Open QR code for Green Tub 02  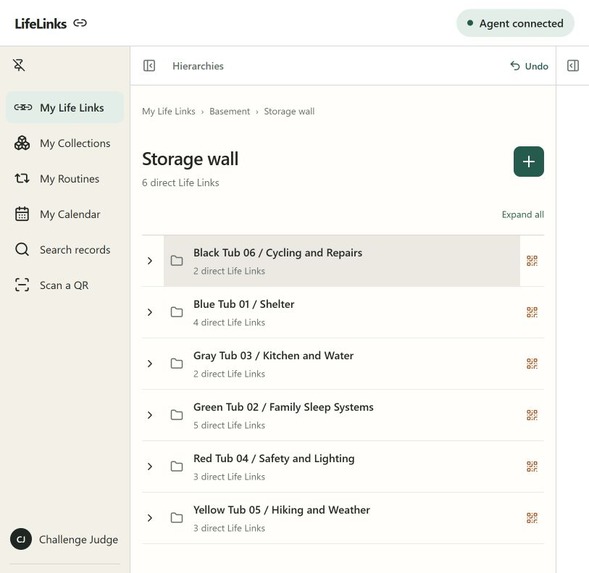point(532,415)
